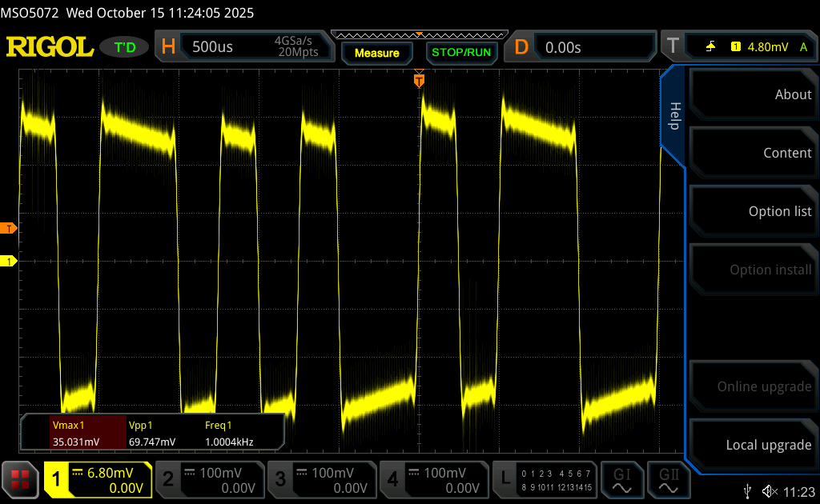The height and width of the screenshot is (504, 820).
Task: Click the USB connection status icon
Action: (x=748, y=490)
